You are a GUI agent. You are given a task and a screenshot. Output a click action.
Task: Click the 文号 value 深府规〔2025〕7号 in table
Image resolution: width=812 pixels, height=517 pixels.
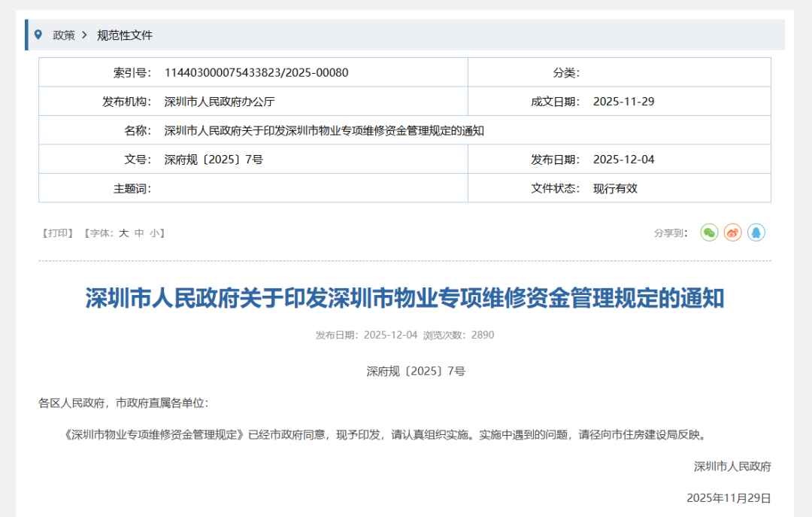pyautogui.click(x=214, y=160)
